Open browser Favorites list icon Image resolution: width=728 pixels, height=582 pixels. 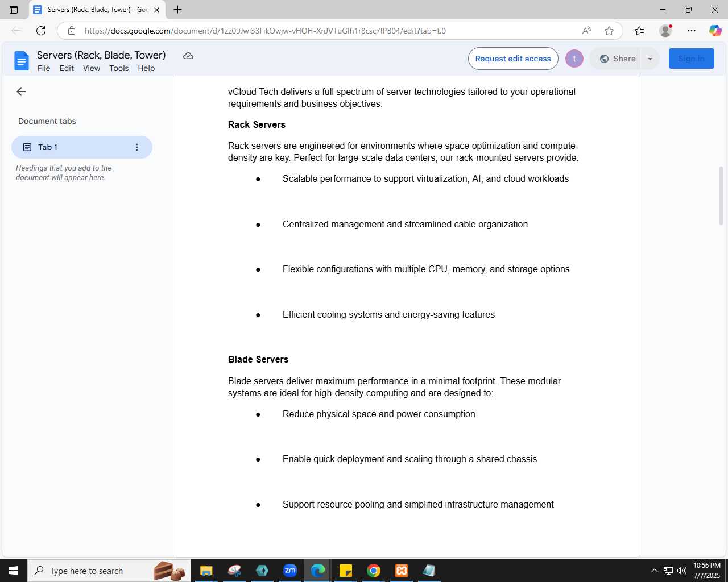tap(639, 31)
